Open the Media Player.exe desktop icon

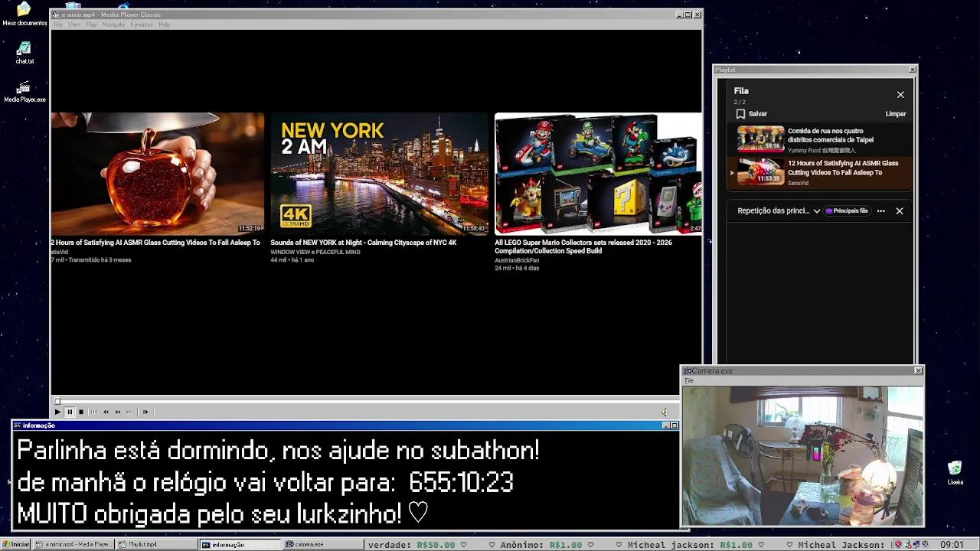[x=24, y=92]
